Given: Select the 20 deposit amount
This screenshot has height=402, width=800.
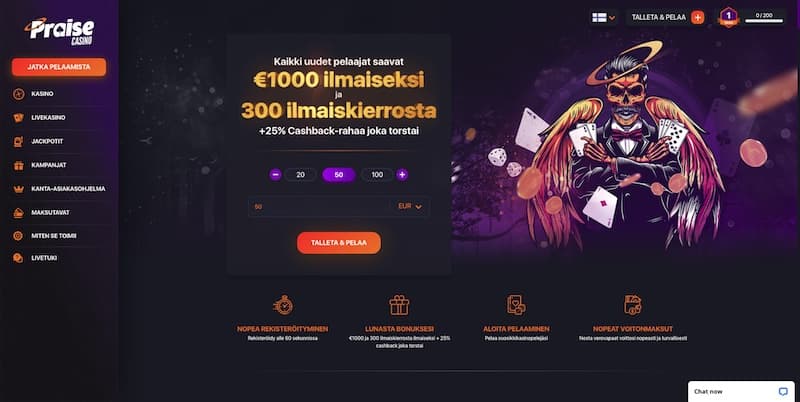Looking at the screenshot, I should point(301,175).
